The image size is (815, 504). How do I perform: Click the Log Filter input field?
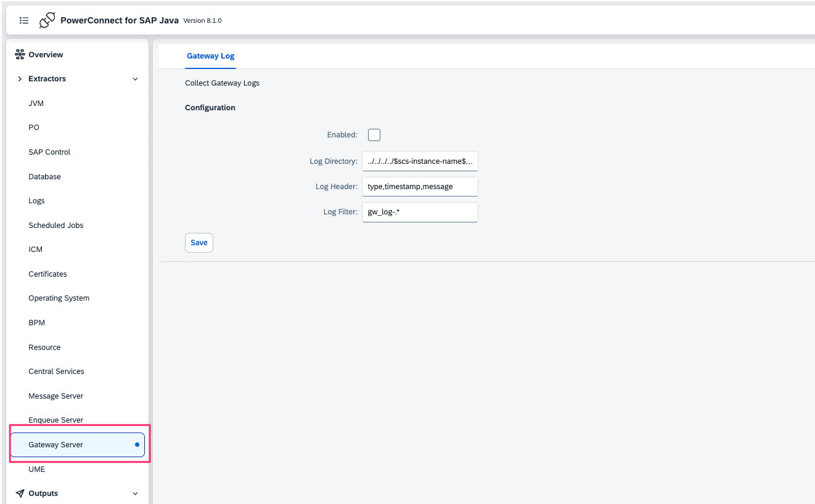click(420, 212)
